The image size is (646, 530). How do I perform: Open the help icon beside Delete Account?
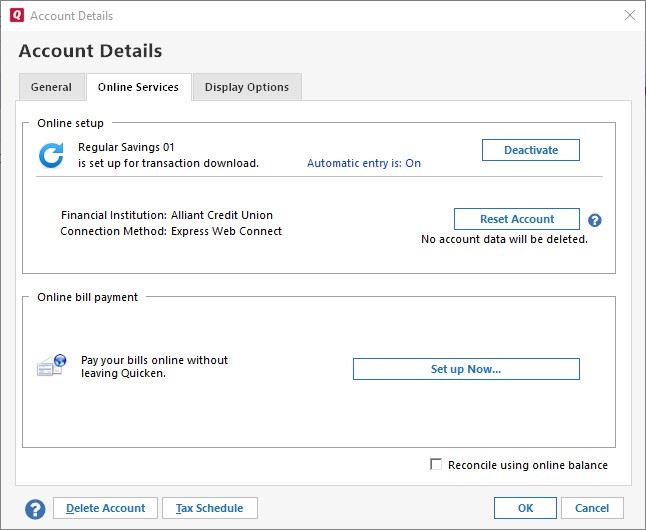coord(35,509)
